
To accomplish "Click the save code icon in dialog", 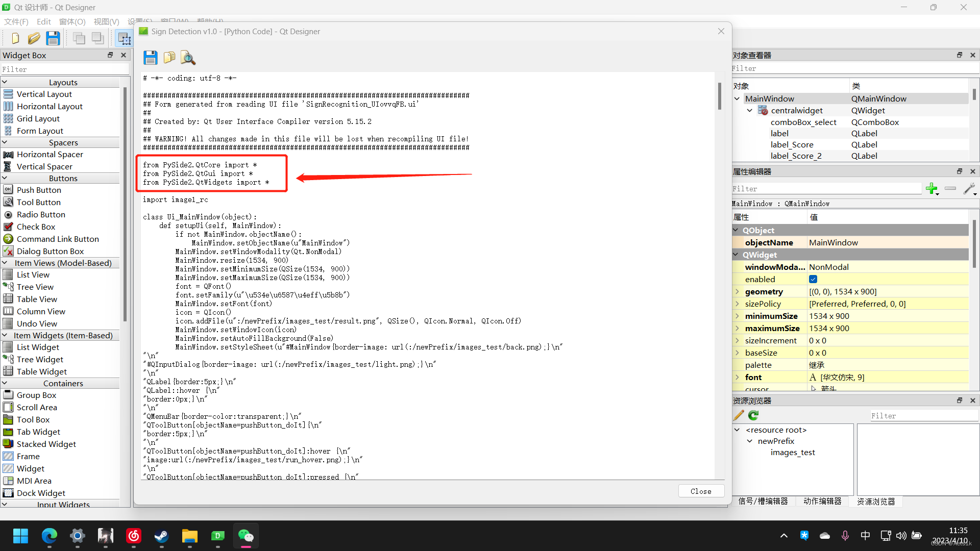I will tap(150, 58).
